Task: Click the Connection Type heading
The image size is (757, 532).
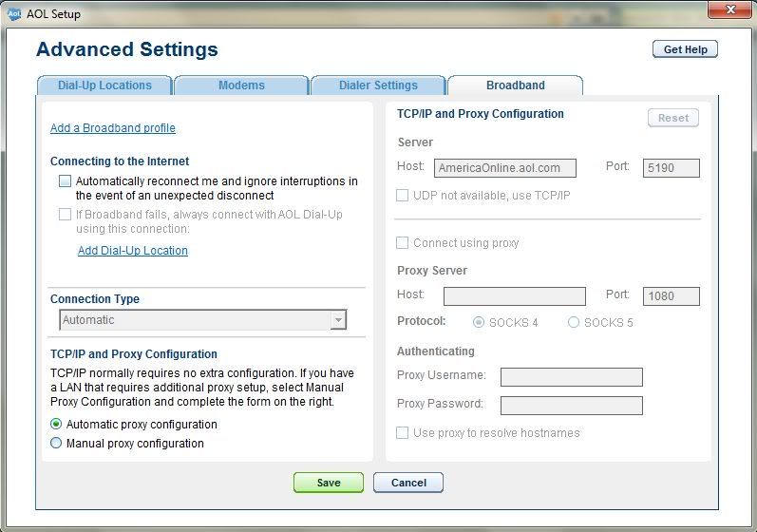Action: (x=95, y=299)
